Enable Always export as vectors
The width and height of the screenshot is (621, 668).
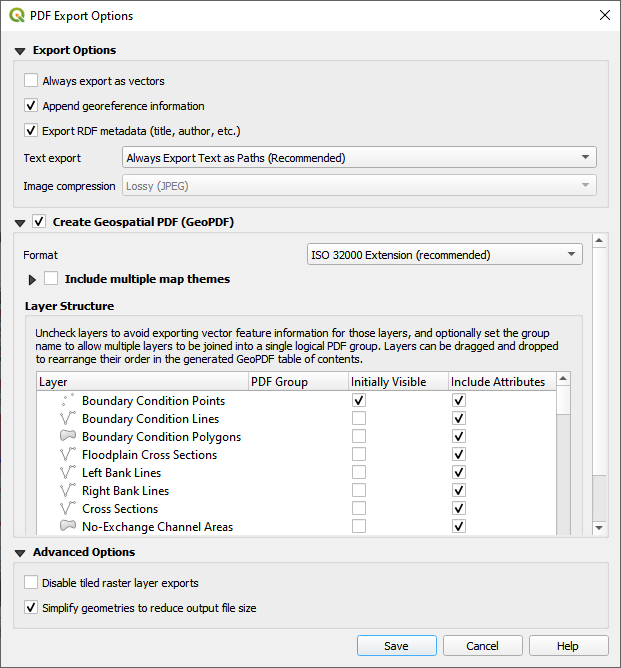(x=32, y=81)
